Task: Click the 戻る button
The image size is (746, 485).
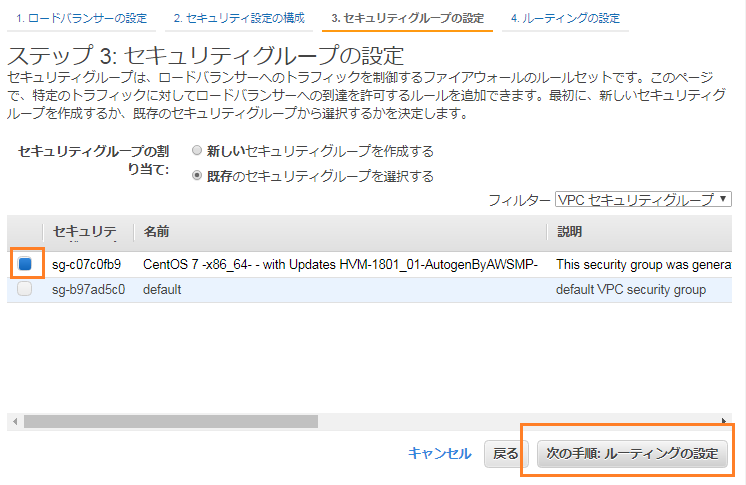Action: coord(505,454)
